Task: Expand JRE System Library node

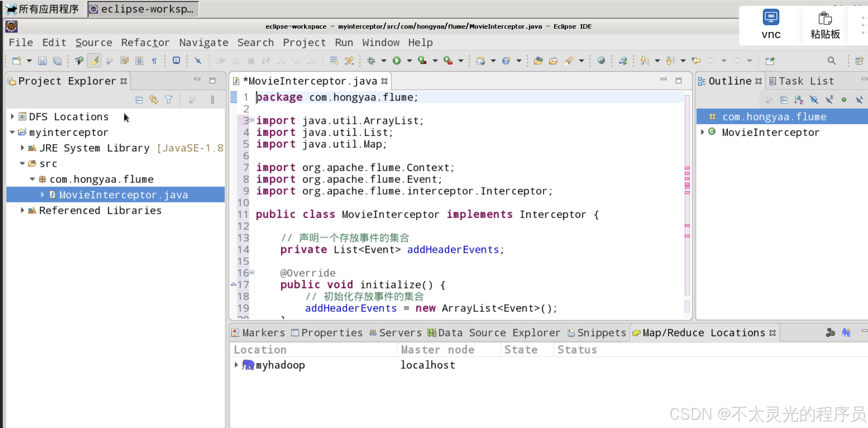Action: [x=22, y=148]
